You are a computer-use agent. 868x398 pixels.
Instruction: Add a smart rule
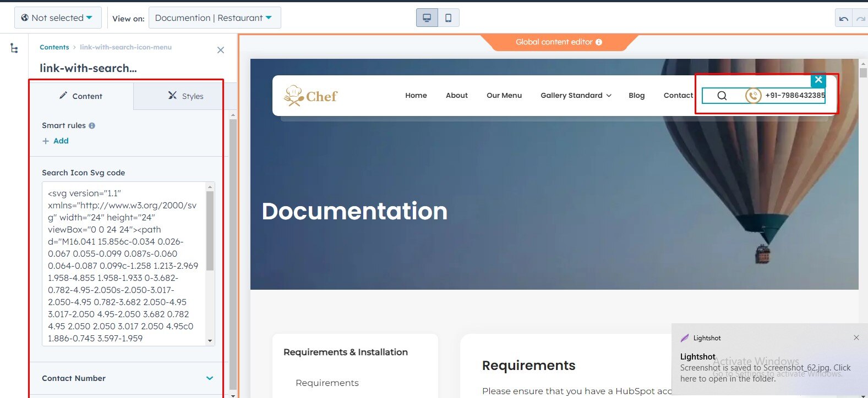[x=56, y=141]
